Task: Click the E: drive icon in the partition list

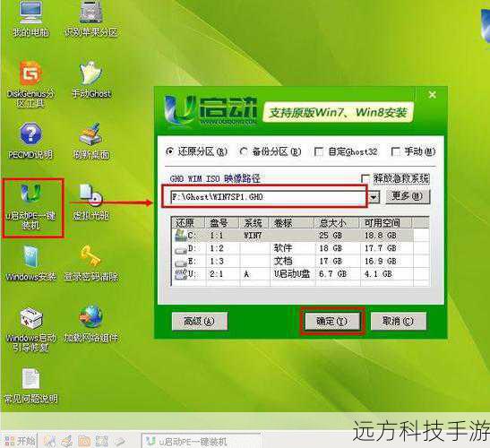Action: [x=181, y=263]
